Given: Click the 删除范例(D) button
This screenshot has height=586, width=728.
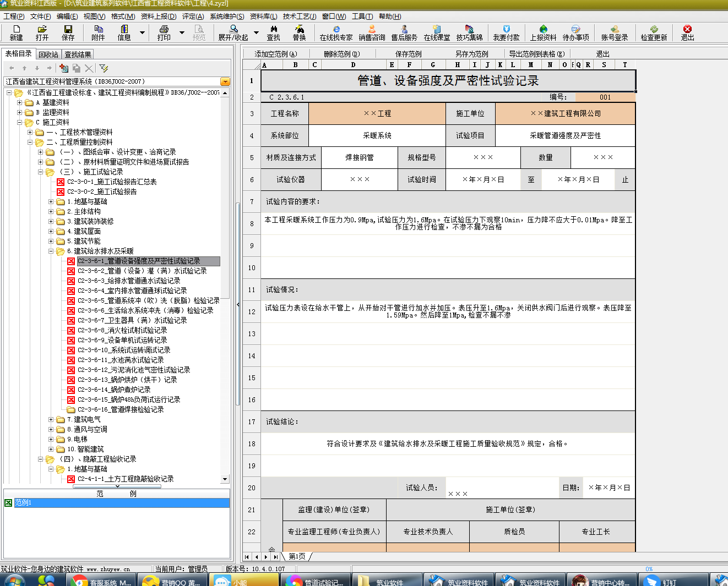Looking at the screenshot, I should 341,54.
